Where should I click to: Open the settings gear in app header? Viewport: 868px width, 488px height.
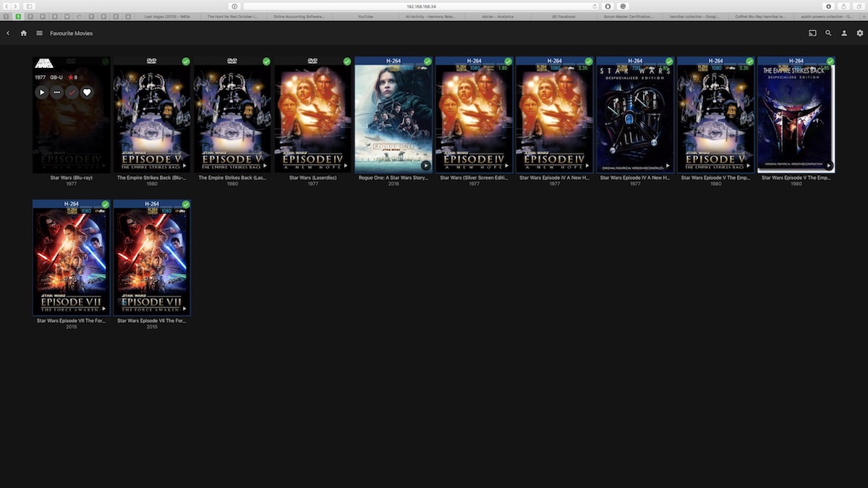tap(860, 33)
